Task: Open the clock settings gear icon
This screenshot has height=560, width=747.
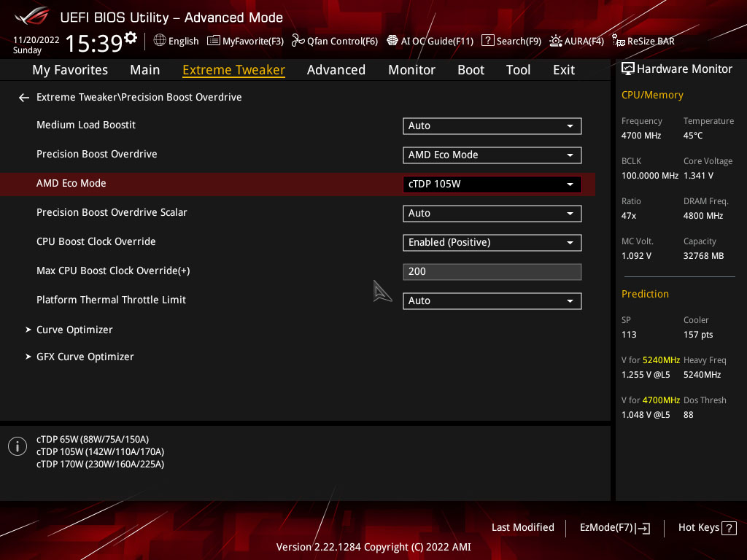Action: click(131, 38)
